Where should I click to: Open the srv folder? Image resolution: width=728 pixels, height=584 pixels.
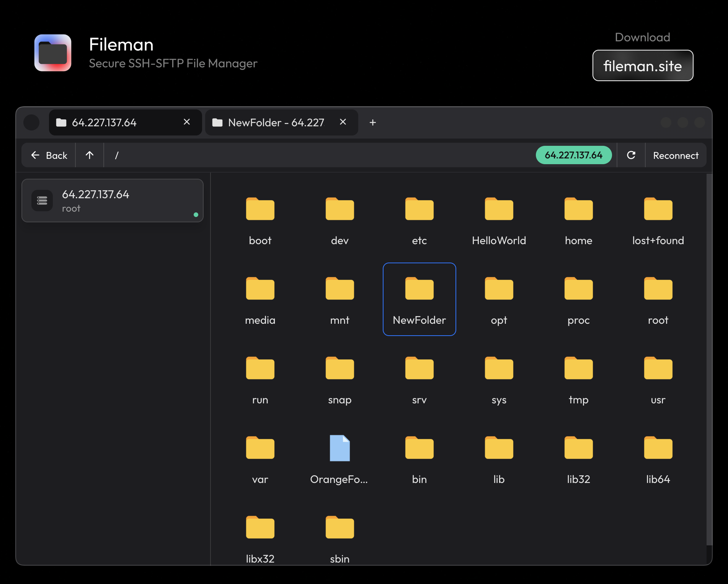pos(419,379)
